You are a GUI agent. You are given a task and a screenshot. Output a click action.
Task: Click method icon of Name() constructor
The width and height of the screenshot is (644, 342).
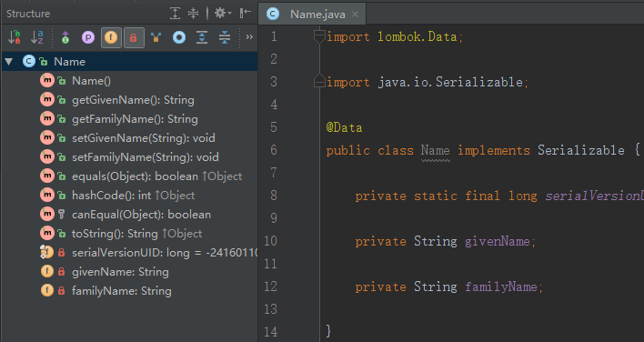pos(47,80)
